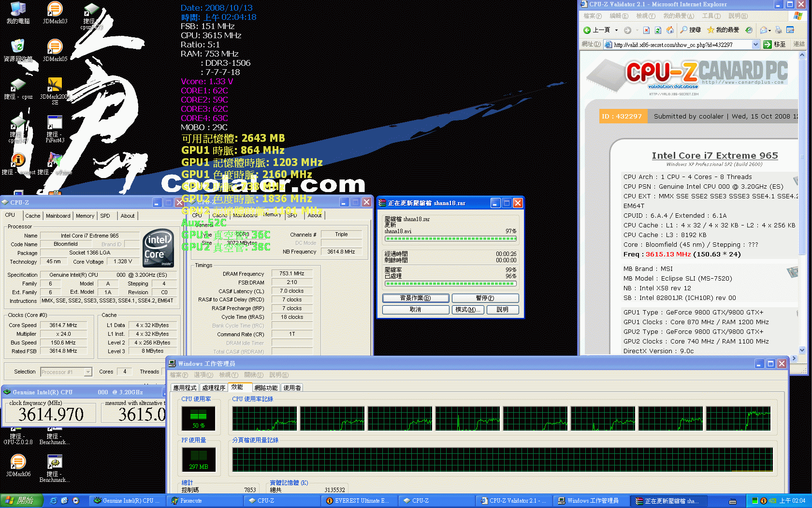Image resolution: width=812 pixels, height=508 pixels.
Task: Open the IE Home page icon
Action: point(670,30)
